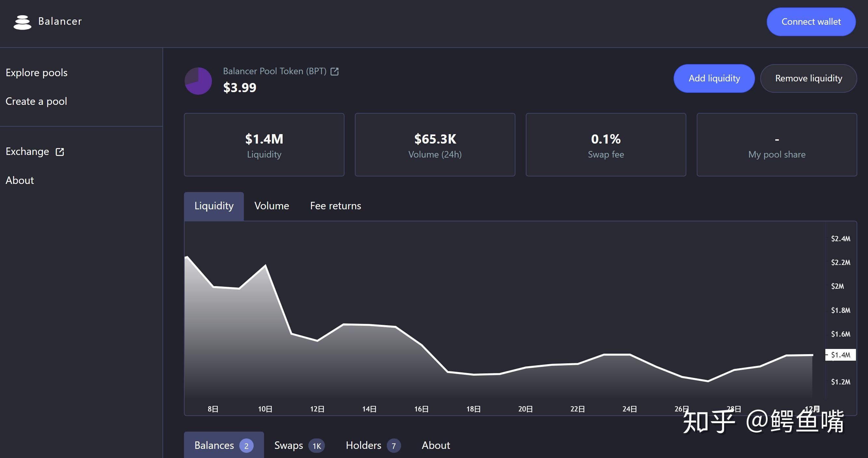Click the Balances count badge 2
The image size is (868, 458).
tap(246, 446)
